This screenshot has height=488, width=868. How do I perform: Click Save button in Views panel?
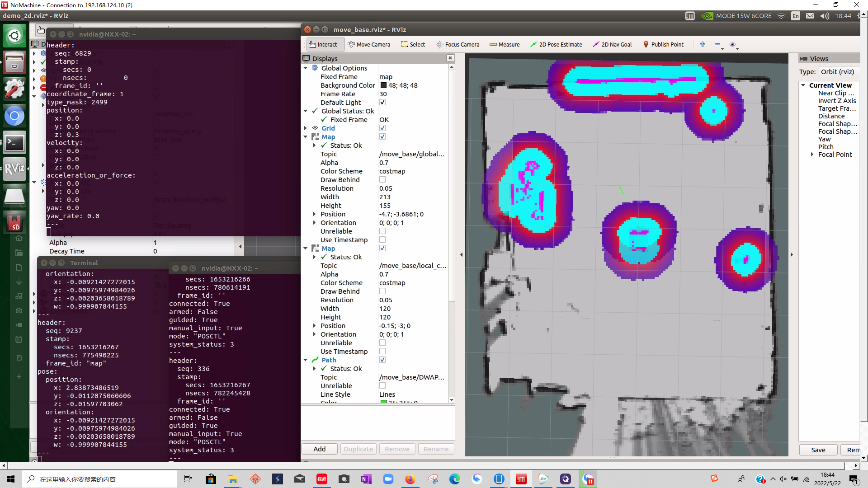click(818, 450)
